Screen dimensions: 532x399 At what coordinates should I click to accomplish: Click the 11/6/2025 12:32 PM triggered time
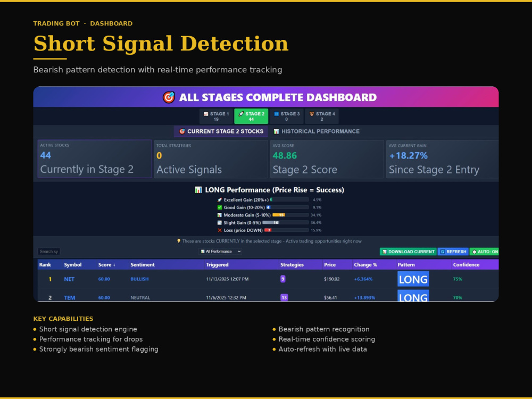click(x=226, y=297)
